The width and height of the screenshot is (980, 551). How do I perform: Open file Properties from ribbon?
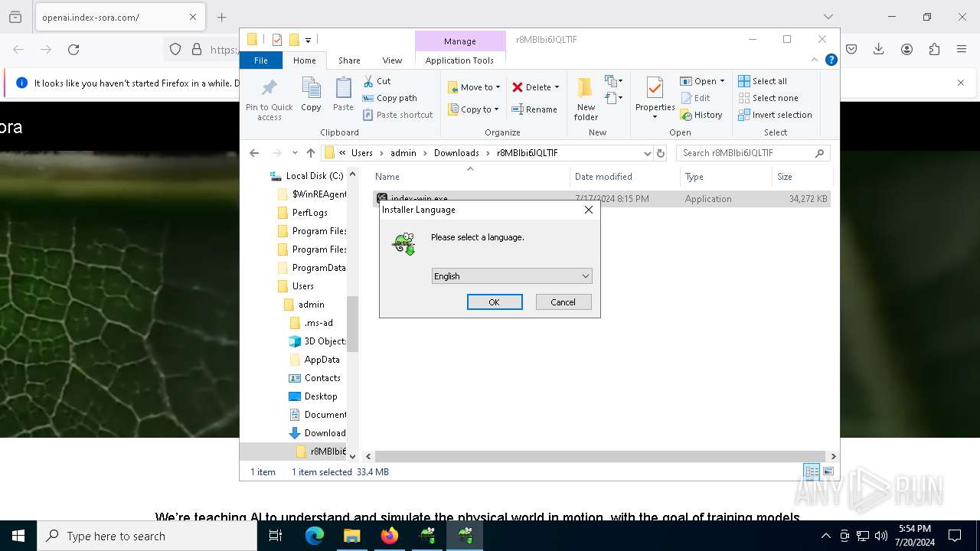[x=655, y=98]
